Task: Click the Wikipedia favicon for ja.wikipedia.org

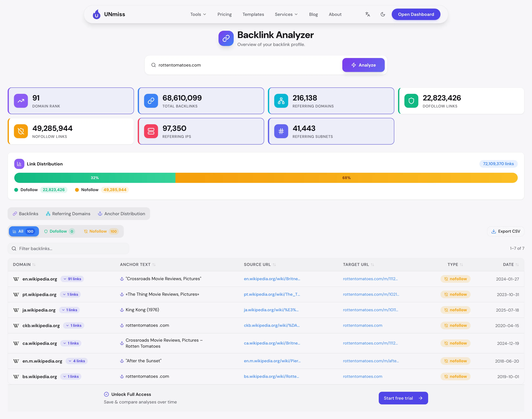Action: pos(16,310)
